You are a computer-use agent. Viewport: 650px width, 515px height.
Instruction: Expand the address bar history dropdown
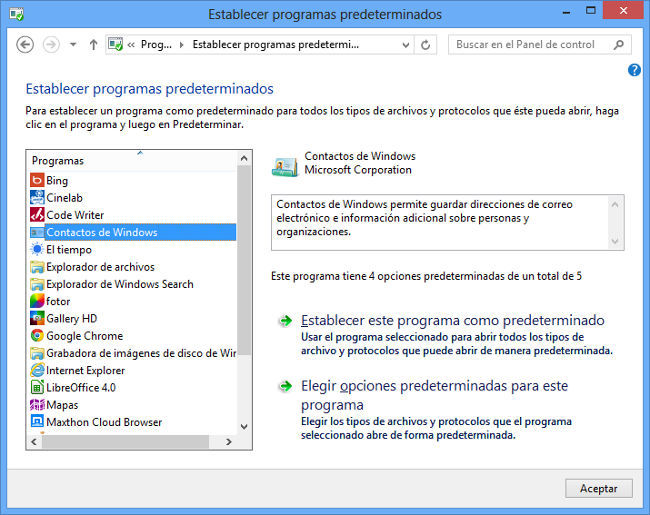click(406, 45)
